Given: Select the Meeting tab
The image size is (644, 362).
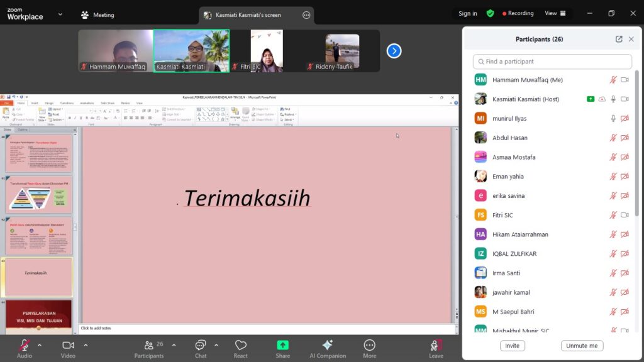Looking at the screenshot, I should 97,14.
